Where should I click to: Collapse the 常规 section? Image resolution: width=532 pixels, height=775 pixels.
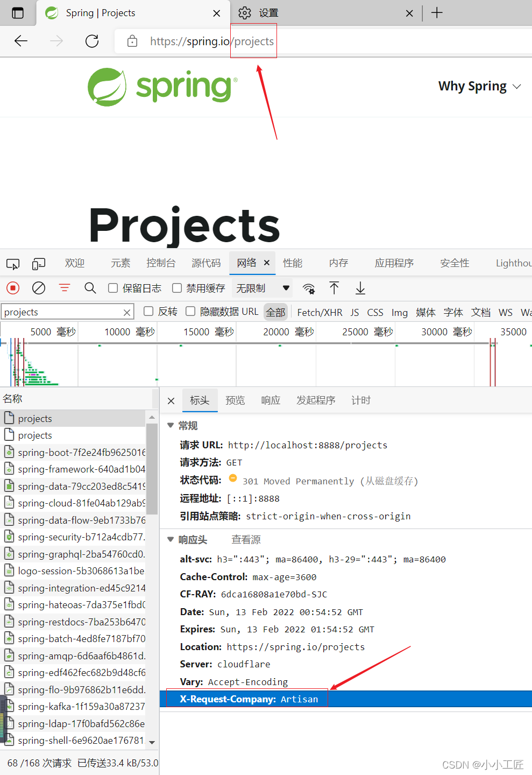171,426
